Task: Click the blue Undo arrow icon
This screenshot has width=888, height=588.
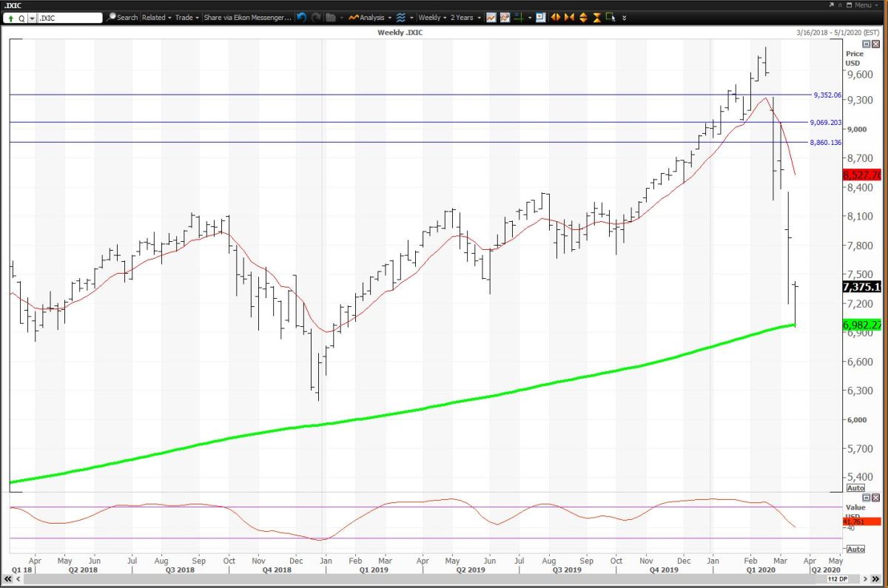Action: tap(301, 17)
